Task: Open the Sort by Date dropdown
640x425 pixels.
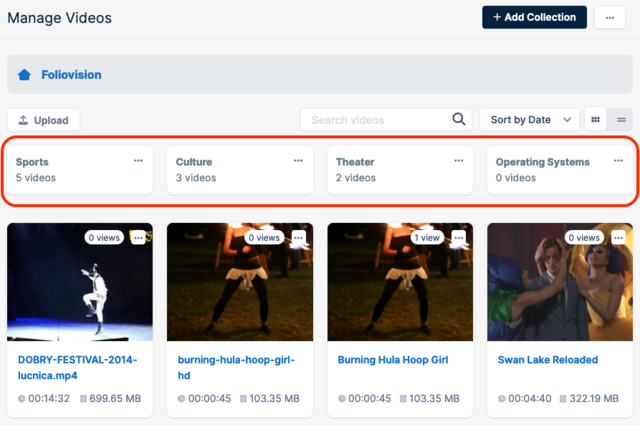Action: (x=529, y=120)
